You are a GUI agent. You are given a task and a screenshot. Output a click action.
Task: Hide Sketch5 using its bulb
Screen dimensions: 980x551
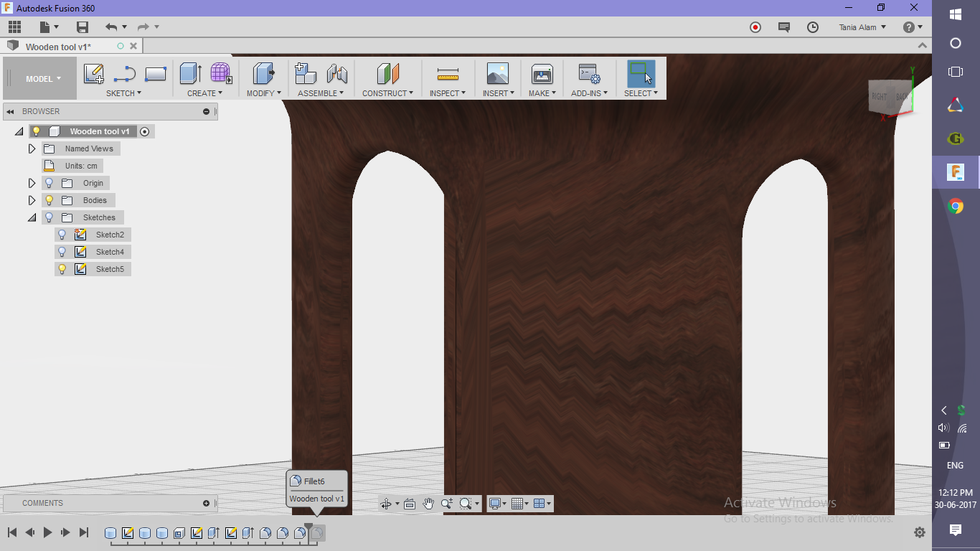tap(62, 269)
